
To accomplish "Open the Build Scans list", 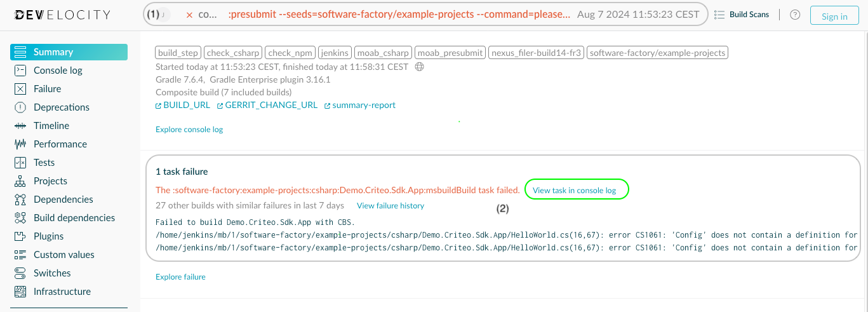I will pos(742,15).
